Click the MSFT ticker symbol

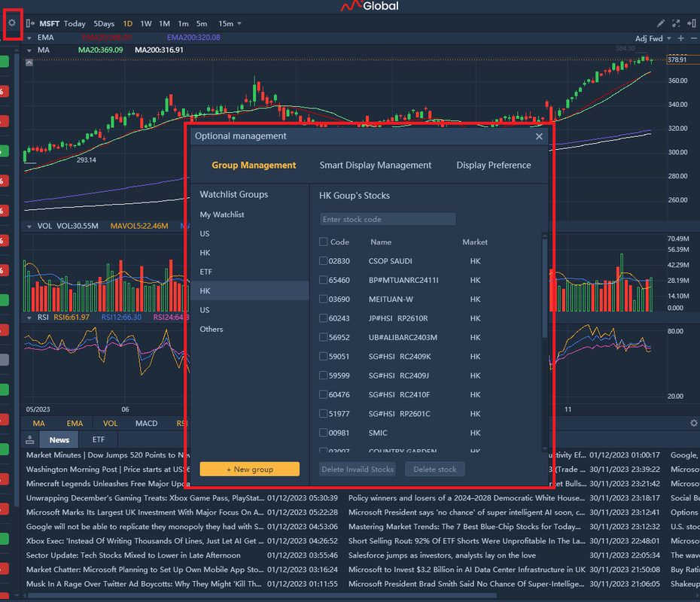coord(49,23)
